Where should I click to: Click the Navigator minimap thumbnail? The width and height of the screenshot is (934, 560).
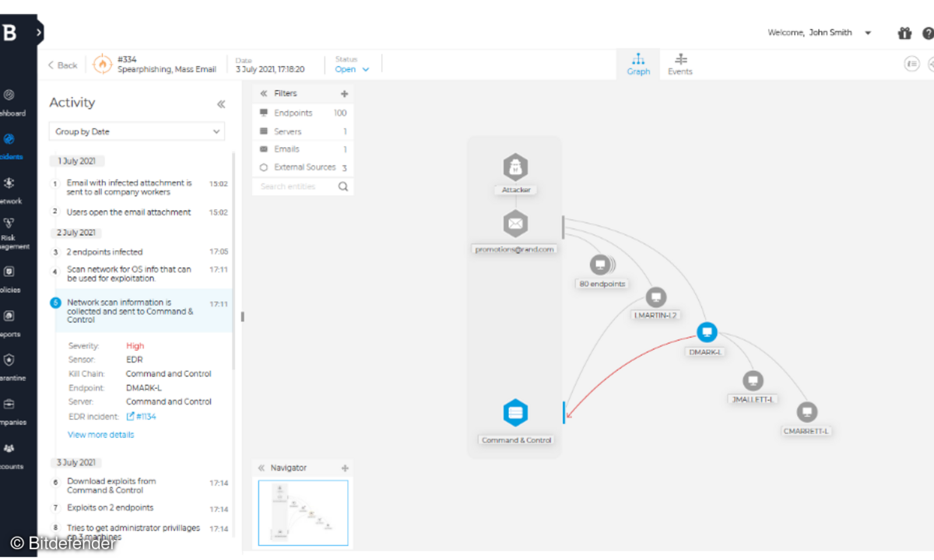[x=304, y=513]
